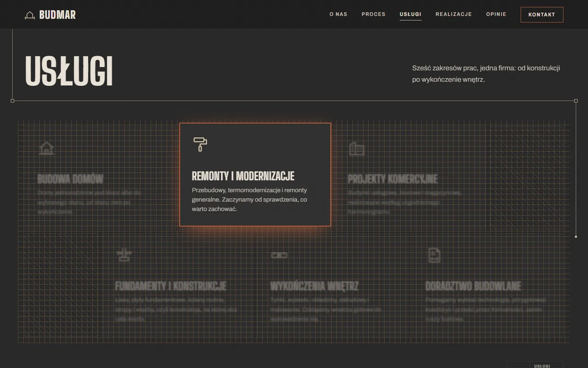
Task: Click the BUDMAR brand name text
Action: [57, 15]
